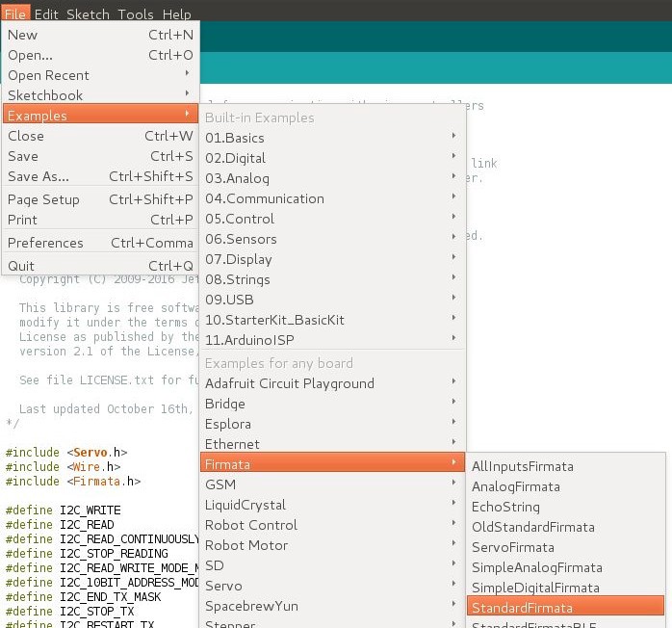
Task: Open Preferences from File menu
Action: 100,243
